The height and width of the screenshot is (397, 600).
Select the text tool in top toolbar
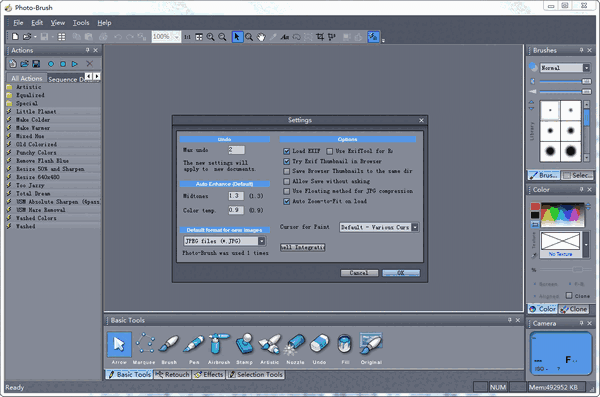coord(284,37)
